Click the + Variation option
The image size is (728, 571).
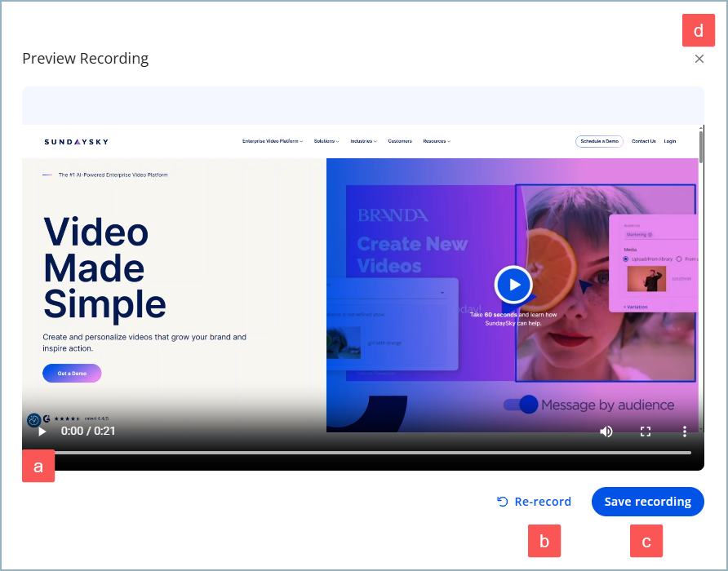click(635, 307)
